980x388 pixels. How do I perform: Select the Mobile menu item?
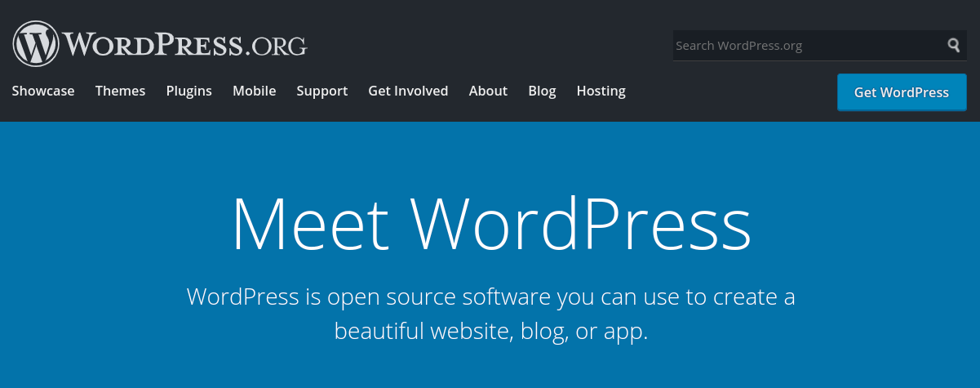click(x=255, y=91)
